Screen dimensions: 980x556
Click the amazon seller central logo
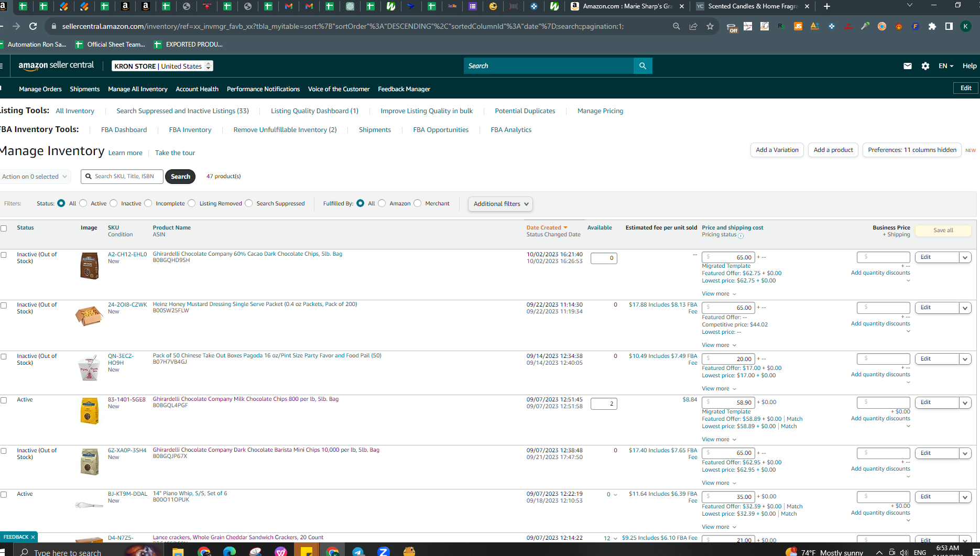(x=56, y=66)
